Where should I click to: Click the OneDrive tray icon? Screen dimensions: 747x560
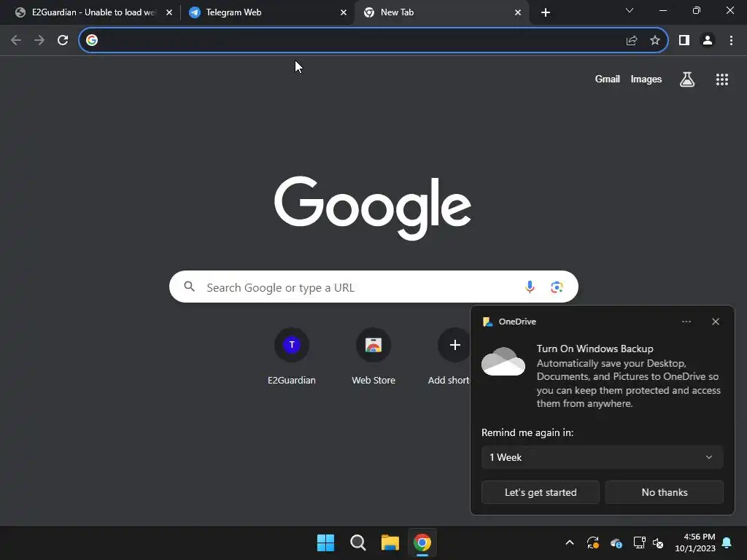pos(616,542)
